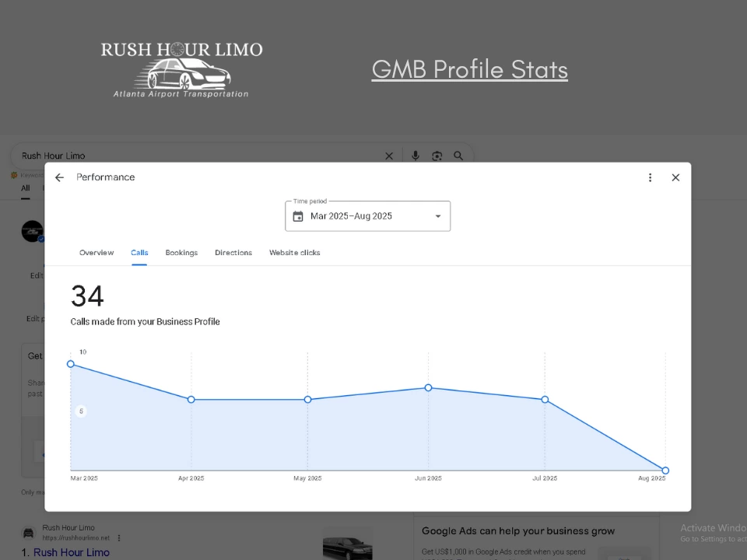Viewport: 747px width, 560px height.
Task: Click the calendar icon in Time period
Action: 298,217
